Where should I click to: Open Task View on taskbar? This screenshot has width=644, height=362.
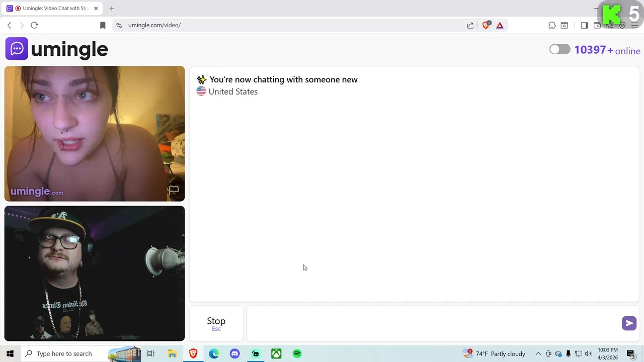[x=151, y=353]
